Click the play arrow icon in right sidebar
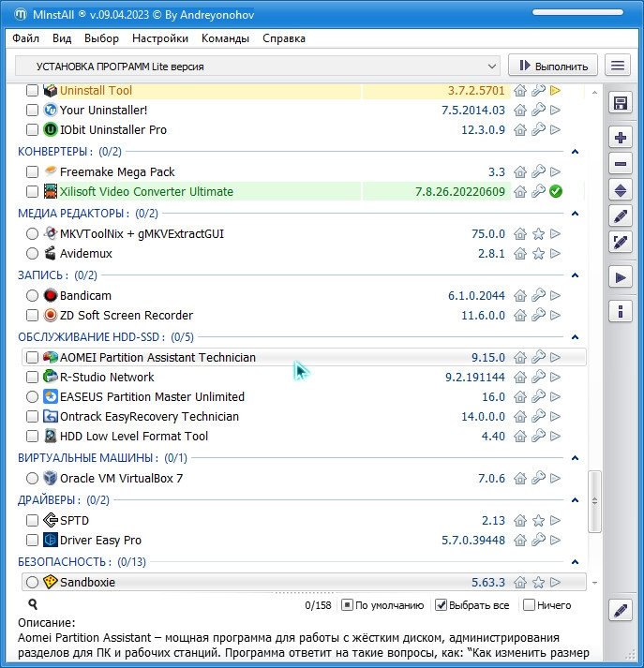The image size is (644, 668). [x=621, y=277]
